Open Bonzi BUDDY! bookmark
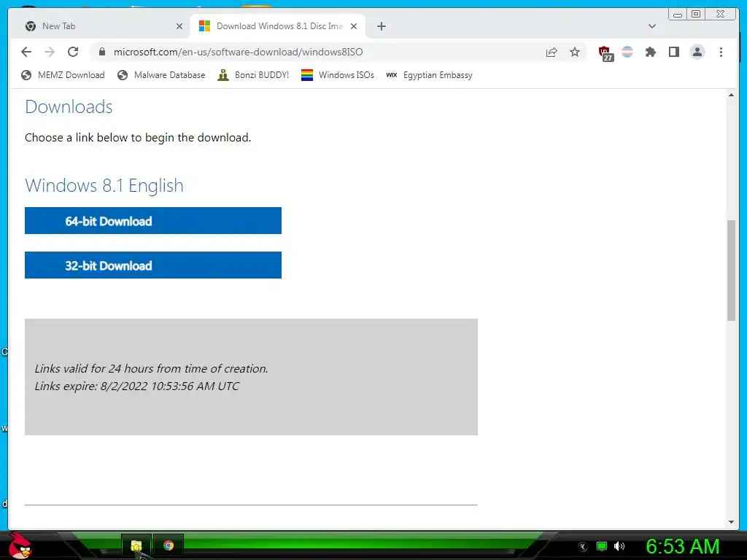The height and width of the screenshot is (560, 747). [x=253, y=75]
